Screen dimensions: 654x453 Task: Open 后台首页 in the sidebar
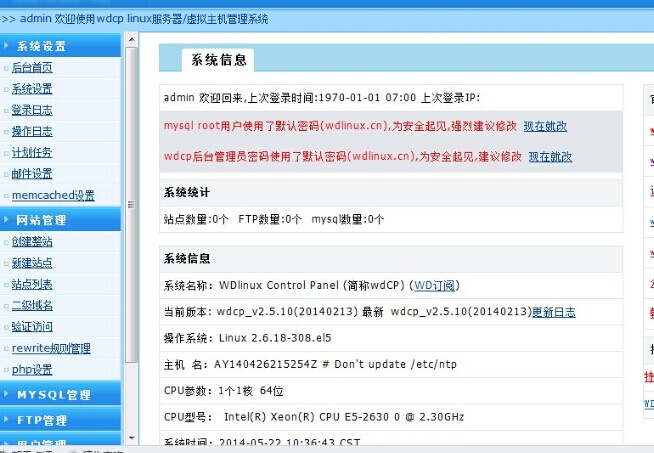tap(32, 68)
